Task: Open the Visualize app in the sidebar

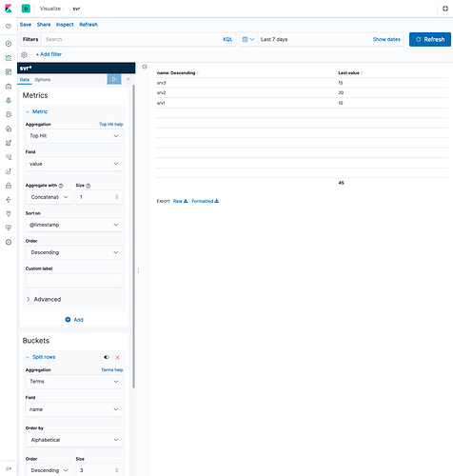Action: click(9, 58)
